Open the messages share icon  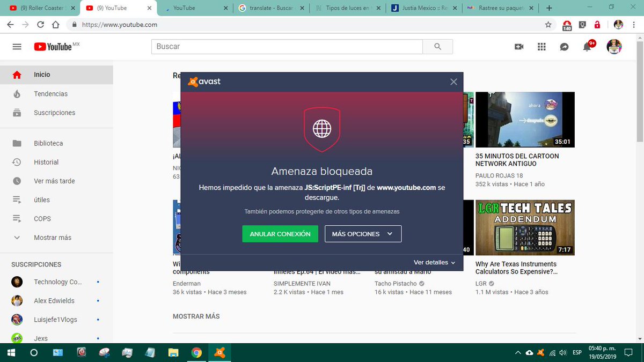pos(564,47)
